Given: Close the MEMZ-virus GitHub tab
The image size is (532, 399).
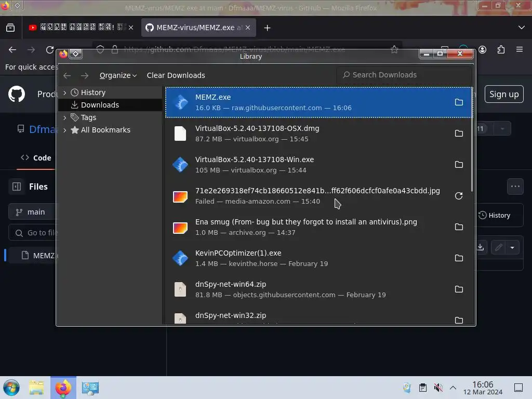Looking at the screenshot, I should [248, 28].
